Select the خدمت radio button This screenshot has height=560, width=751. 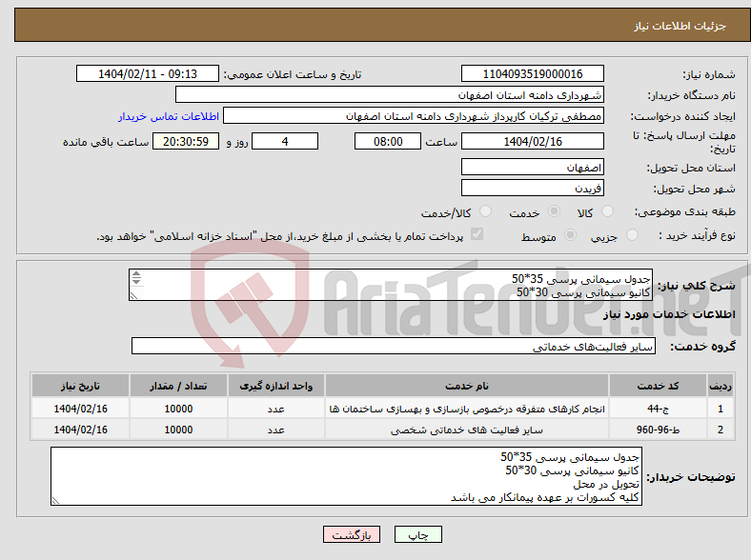(x=554, y=211)
